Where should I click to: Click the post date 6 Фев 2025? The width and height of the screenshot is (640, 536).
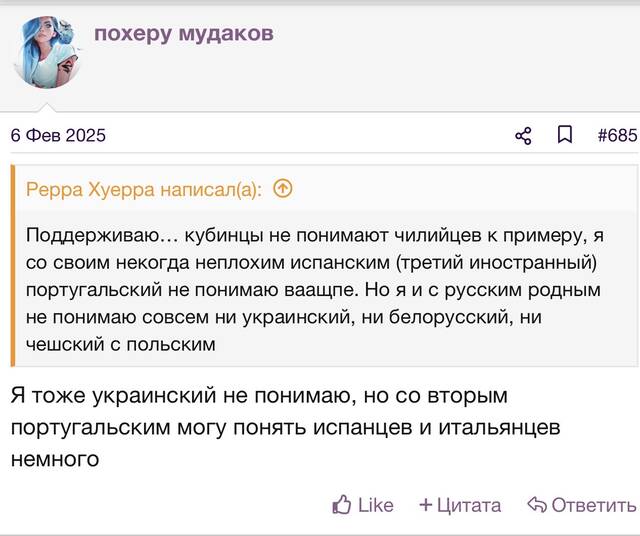(58, 135)
